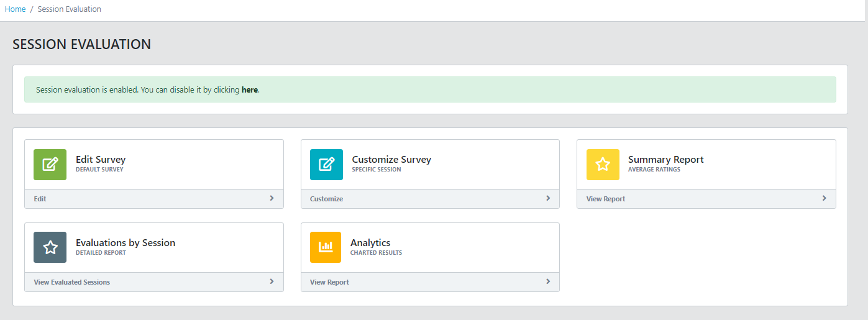
Task: Open View Report under Analytics
Action: pos(329,282)
